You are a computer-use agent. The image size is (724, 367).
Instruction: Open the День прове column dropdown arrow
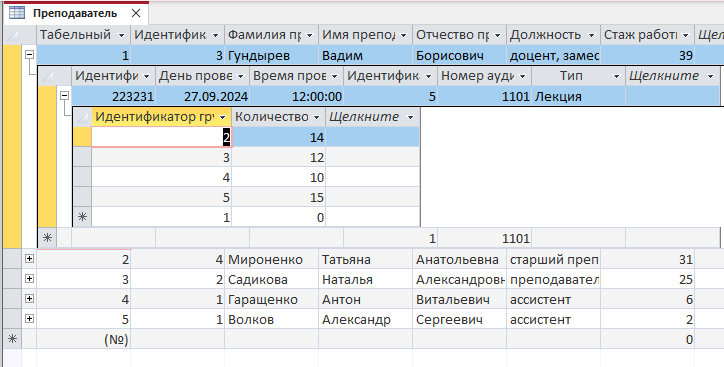point(241,76)
